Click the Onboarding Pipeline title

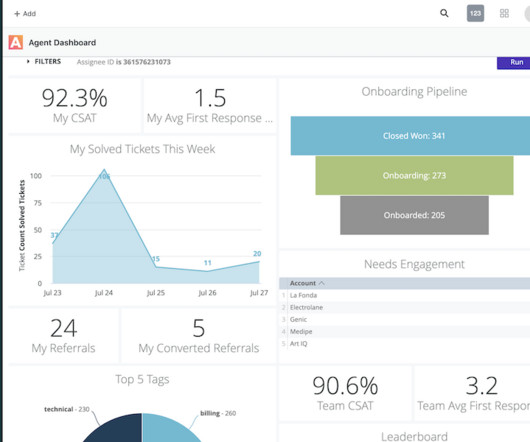pyautogui.click(x=414, y=92)
